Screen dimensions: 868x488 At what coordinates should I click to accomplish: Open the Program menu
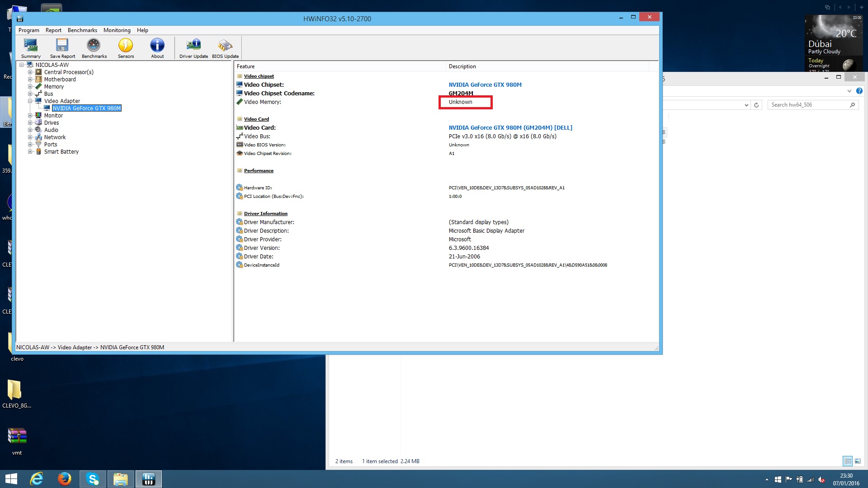[29, 30]
